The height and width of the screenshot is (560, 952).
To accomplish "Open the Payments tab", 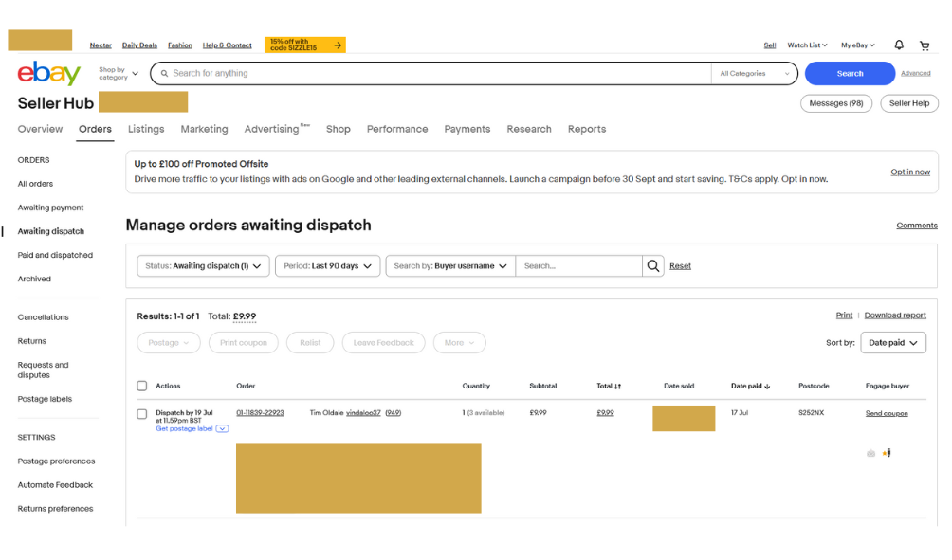I will coord(467,129).
